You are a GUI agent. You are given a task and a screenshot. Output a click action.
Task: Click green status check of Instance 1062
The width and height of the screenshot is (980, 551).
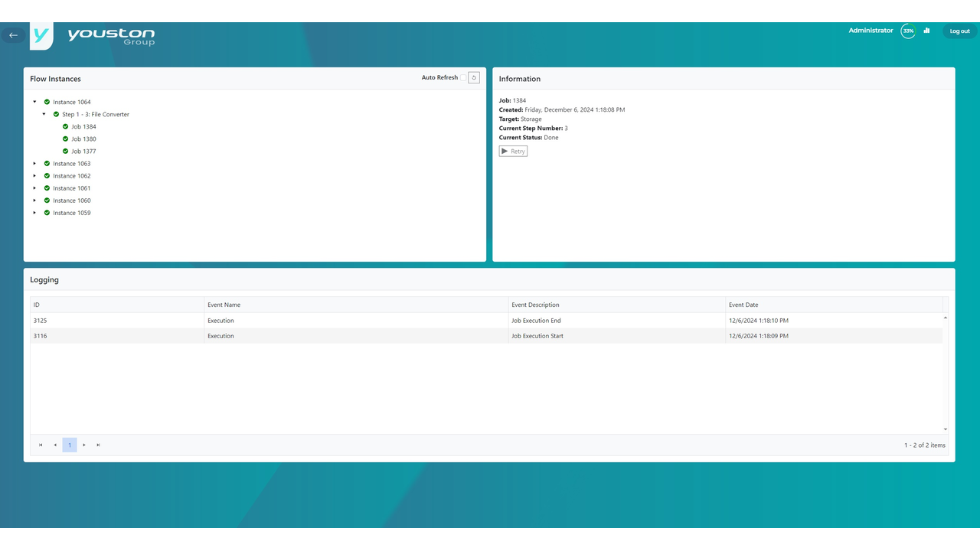click(47, 175)
